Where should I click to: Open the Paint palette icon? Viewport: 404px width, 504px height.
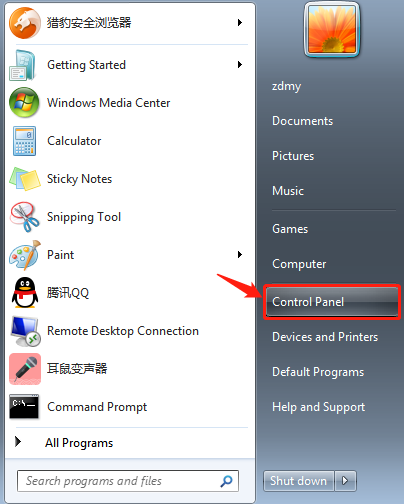coord(25,255)
